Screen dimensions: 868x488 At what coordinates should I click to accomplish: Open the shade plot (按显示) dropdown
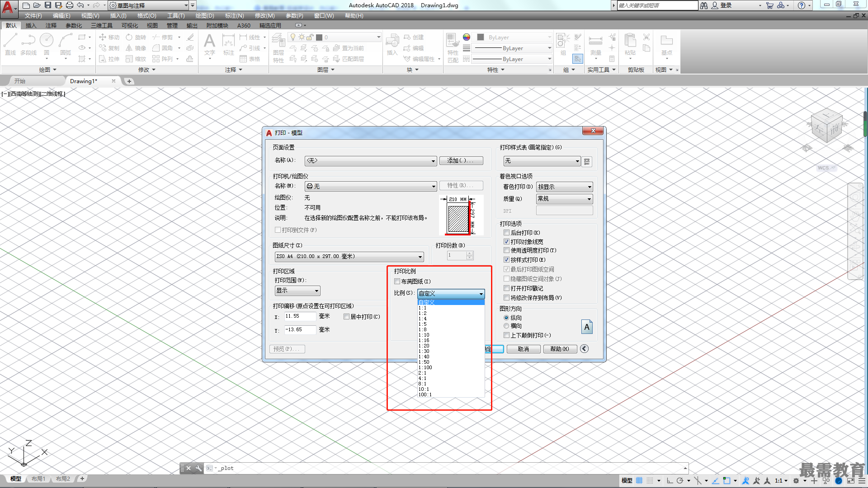pos(564,187)
